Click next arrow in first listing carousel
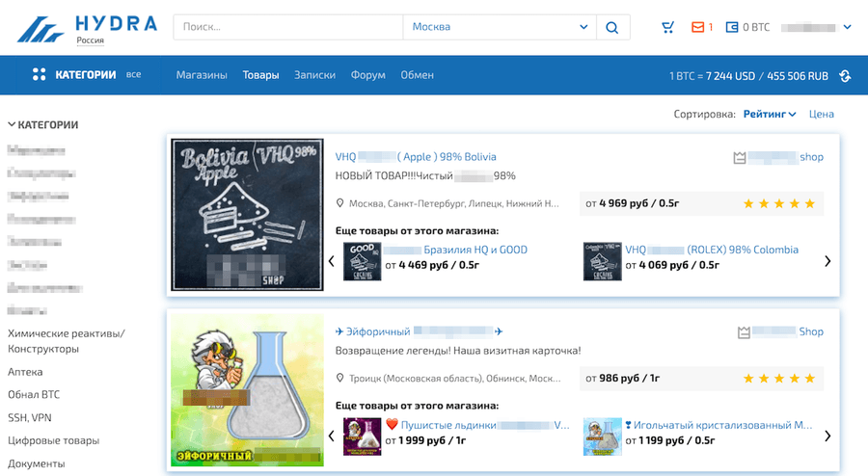Image resolution: width=868 pixels, height=476 pixels. coord(827,261)
